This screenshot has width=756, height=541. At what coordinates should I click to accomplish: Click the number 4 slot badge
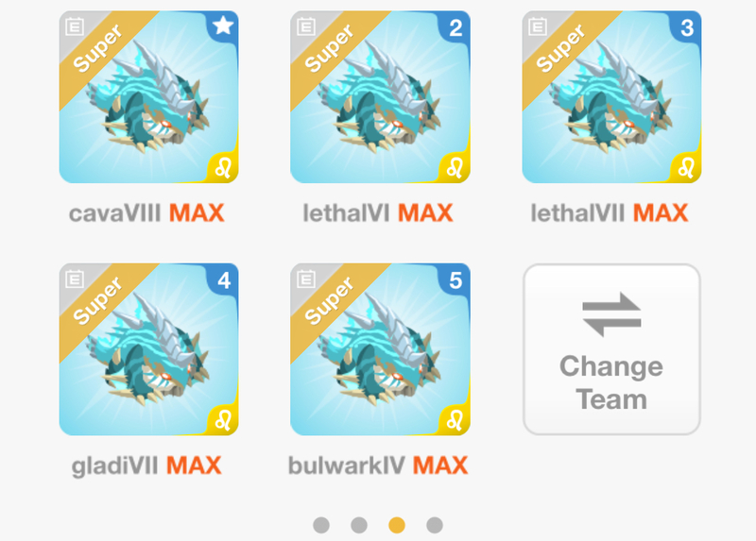pyautogui.click(x=223, y=279)
